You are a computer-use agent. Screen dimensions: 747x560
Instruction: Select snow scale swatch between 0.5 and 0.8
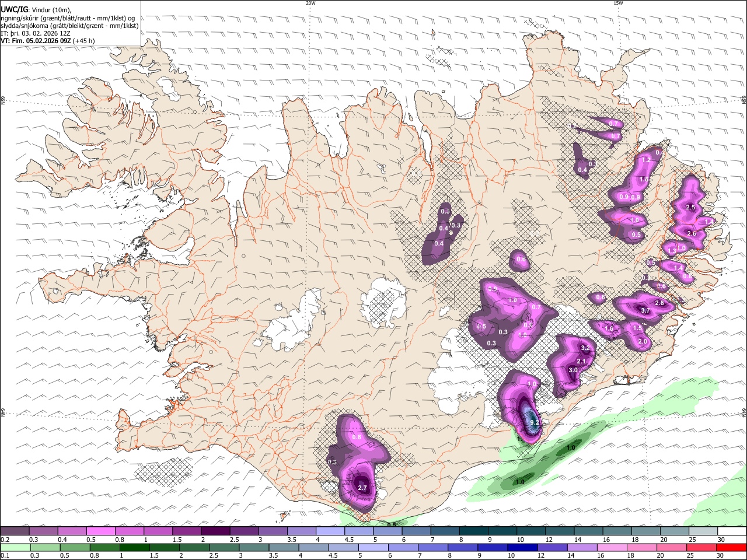tap(100, 531)
